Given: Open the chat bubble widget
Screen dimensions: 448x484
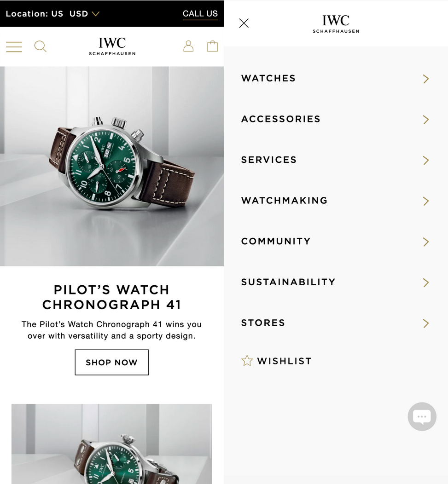Looking at the screenshot, I should [x=422, y=416].
